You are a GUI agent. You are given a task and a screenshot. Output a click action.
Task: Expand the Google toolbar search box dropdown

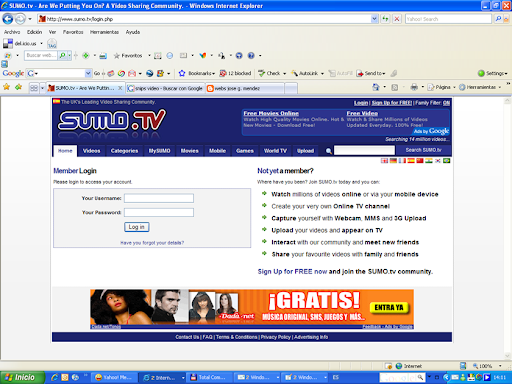[88, 73]
